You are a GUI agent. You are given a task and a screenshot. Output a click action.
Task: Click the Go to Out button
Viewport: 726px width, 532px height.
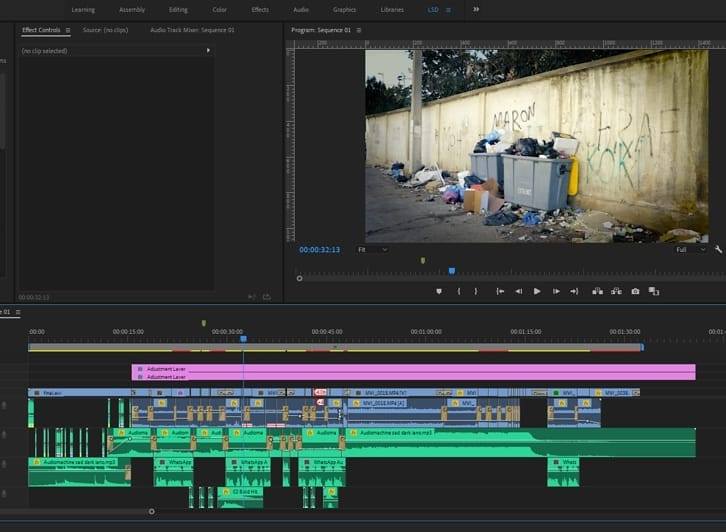coord(574,291)
